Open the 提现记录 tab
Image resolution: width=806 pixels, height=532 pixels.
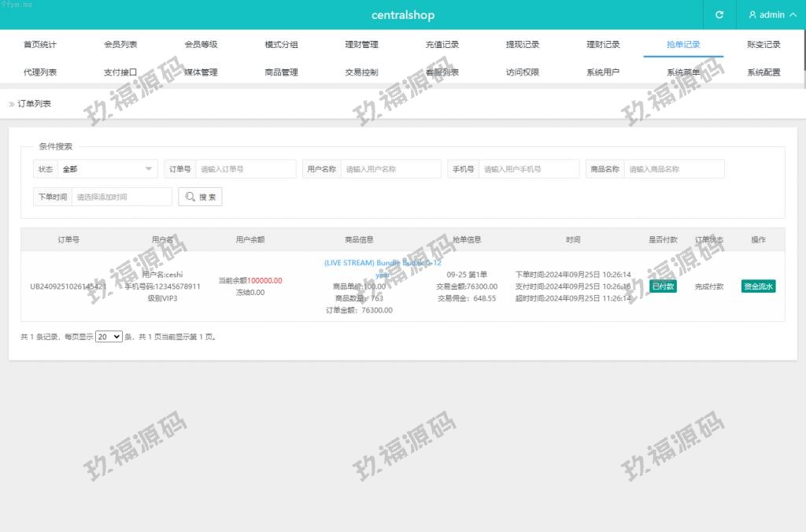coord(523,45)
